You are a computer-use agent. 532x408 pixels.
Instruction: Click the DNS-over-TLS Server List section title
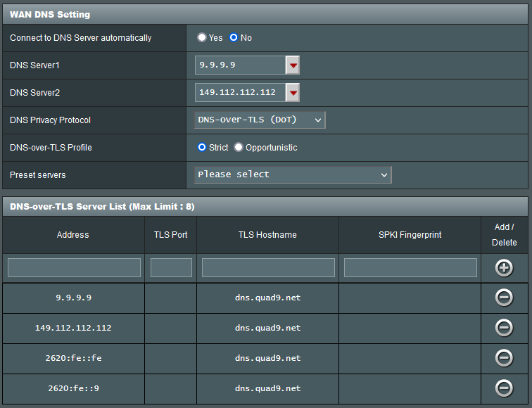tap(102, 207)
